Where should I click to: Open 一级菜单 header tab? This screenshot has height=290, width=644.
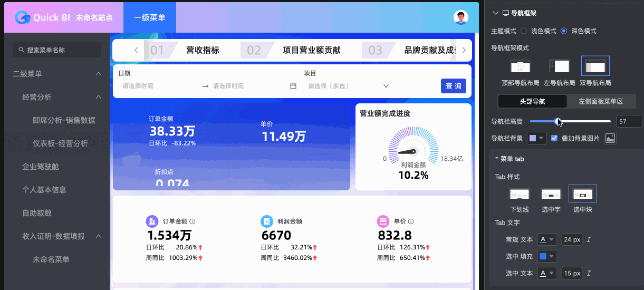[x=150, y=17]
